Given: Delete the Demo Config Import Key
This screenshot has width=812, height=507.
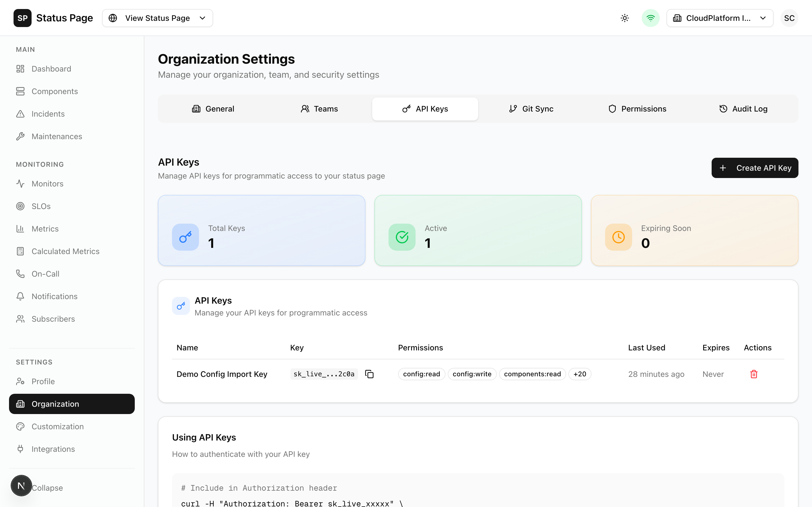Looking at the screenshot, I should [x=754, y=374].
